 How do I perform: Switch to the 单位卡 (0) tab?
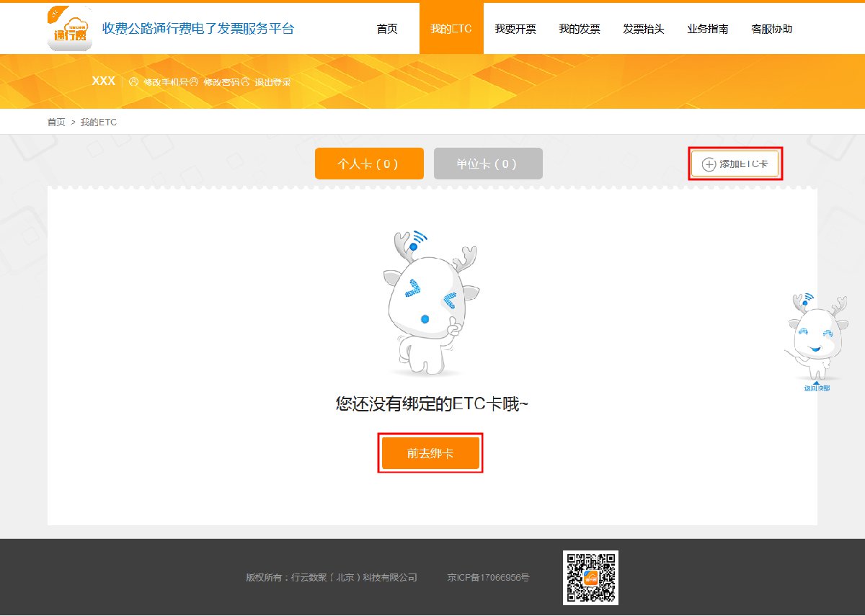[x=488, y=164]
